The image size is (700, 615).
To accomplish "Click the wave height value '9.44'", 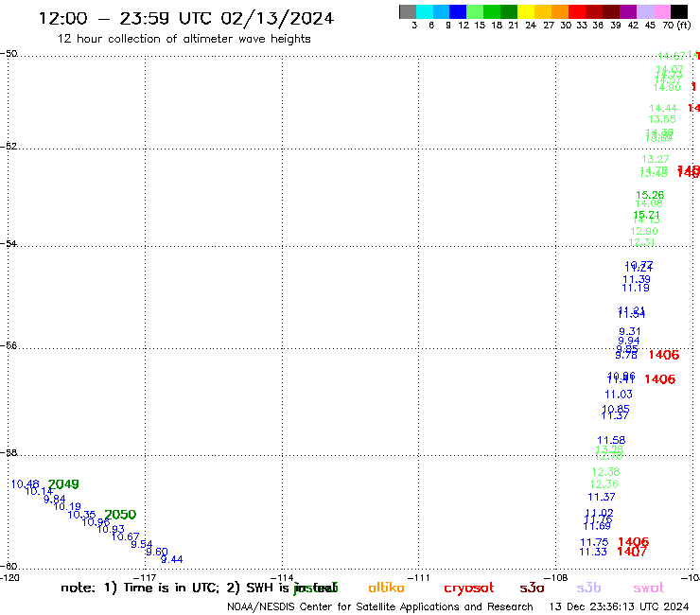I will pos(172,559).
